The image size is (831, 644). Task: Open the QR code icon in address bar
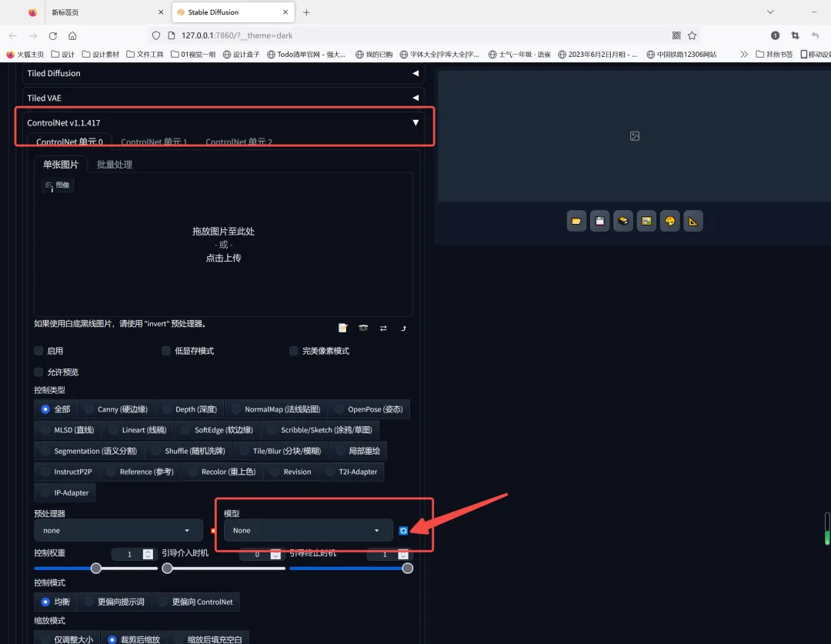click(x=676, y=35)
